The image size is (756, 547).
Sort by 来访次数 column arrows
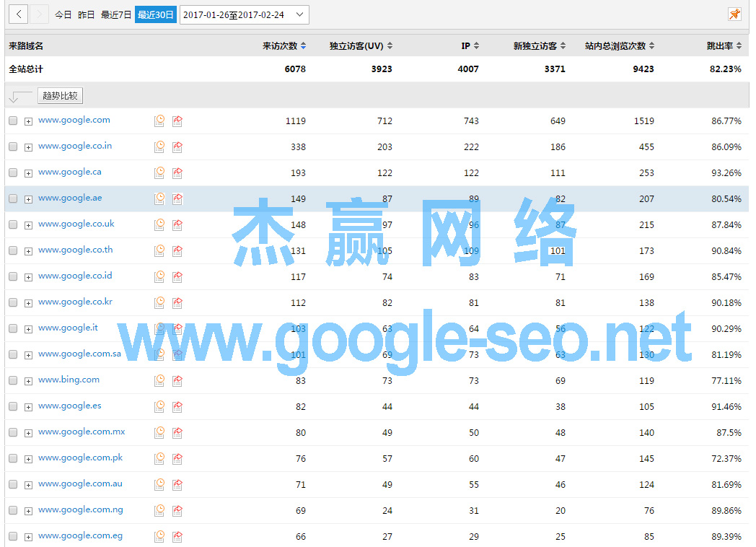(x=303, y=46)
